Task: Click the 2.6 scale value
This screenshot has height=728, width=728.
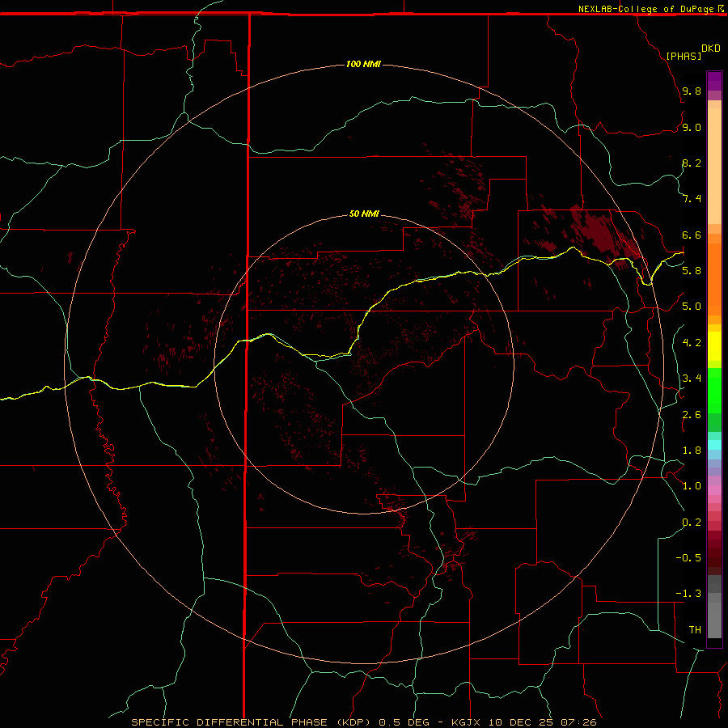Action: pos(692,414)
